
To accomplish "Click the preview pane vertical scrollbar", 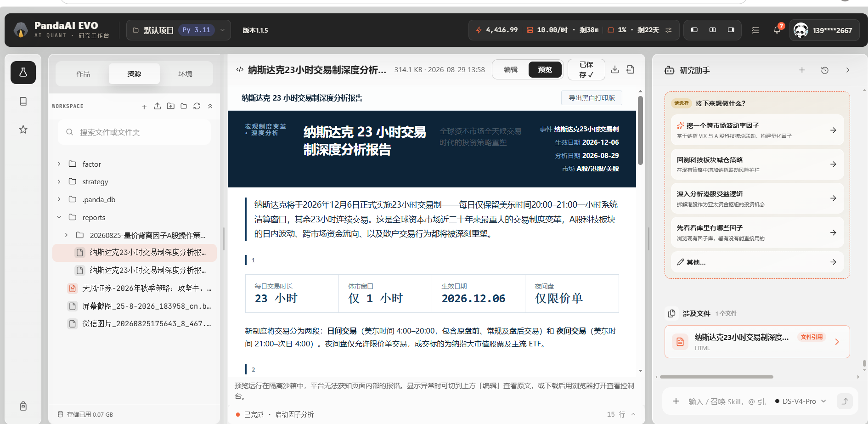I will pos(640,130).
